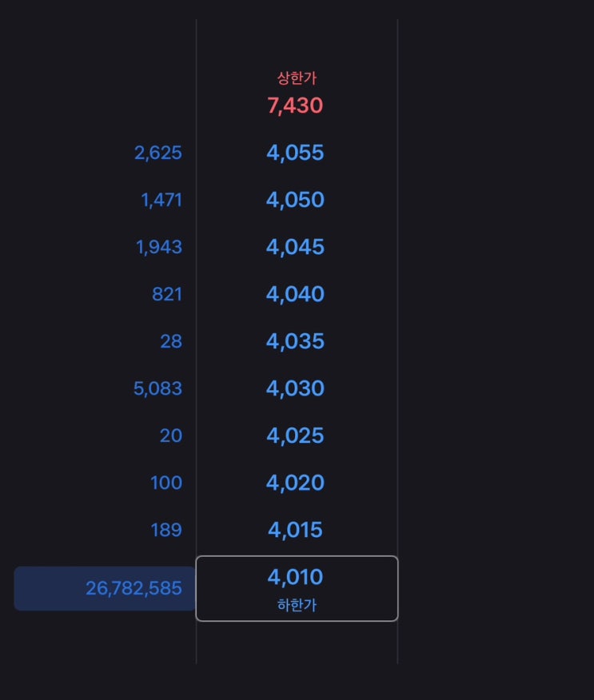Select the 4,030 price
The height and width of the screenshot is (700, 594).
click(295, 388)
